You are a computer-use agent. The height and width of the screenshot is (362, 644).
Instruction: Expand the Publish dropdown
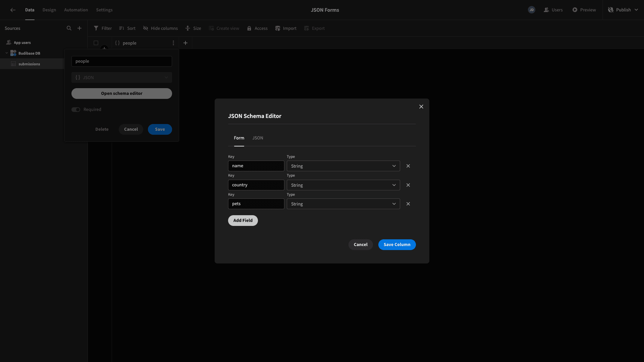[636, 10]
